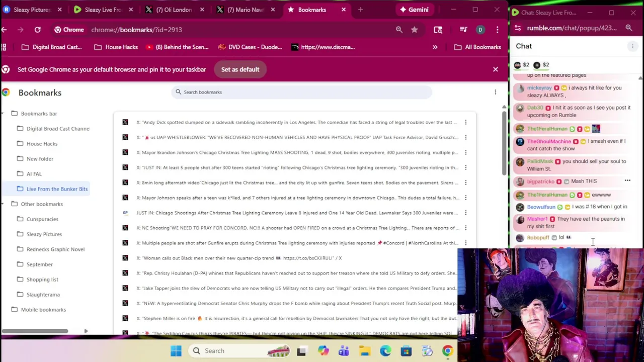Select the Sleazy Pictures folder

(x=39, y=234)
